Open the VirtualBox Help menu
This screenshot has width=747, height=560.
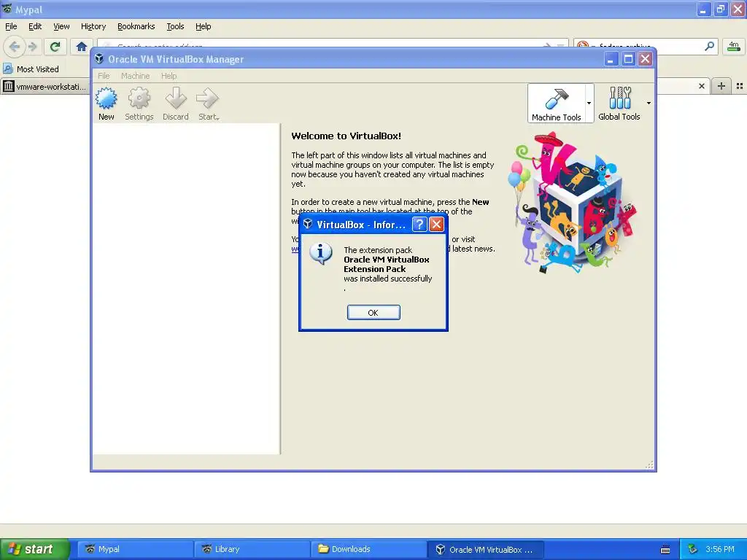tap(169, 76)
